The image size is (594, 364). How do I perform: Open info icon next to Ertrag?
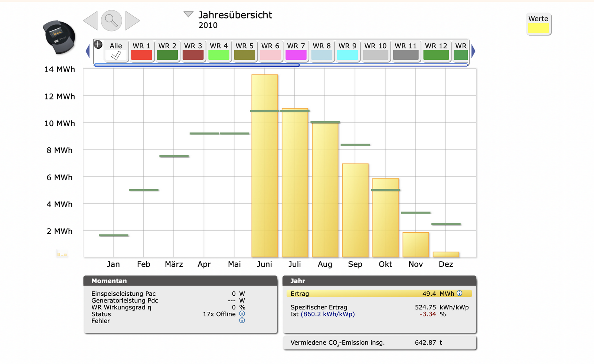[x=460, y=293]
